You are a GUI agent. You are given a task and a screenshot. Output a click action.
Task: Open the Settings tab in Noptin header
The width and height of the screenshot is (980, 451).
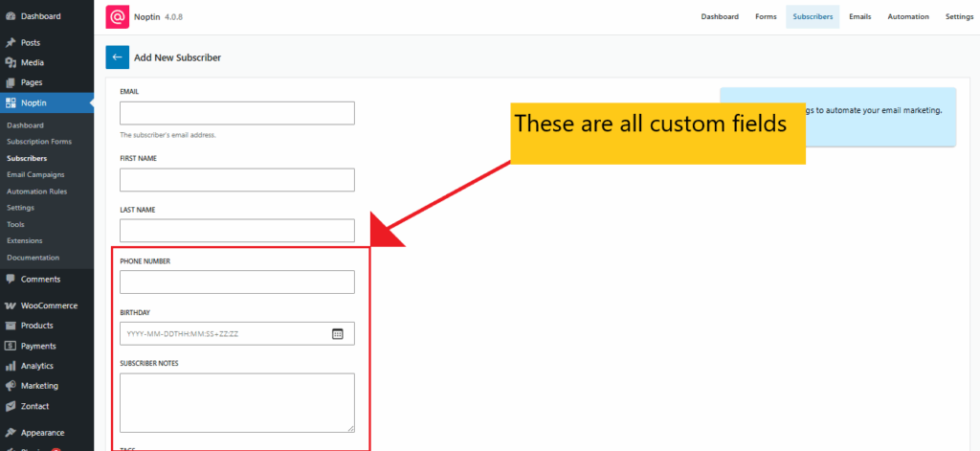point(959,17)
